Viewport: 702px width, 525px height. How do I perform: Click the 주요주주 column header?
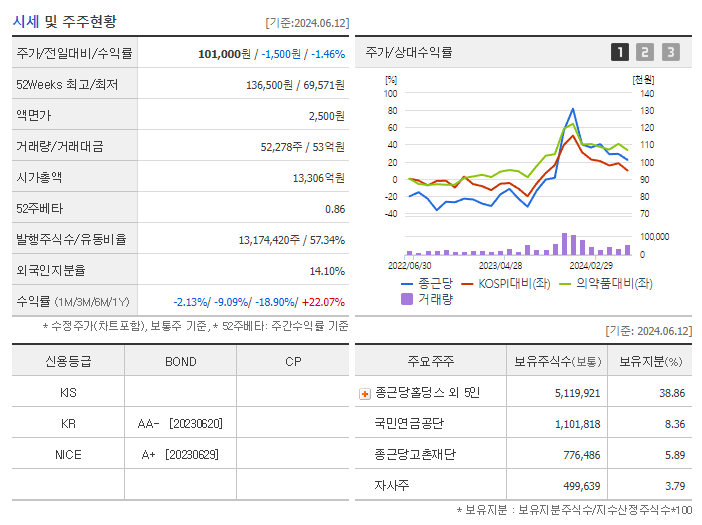431,361
